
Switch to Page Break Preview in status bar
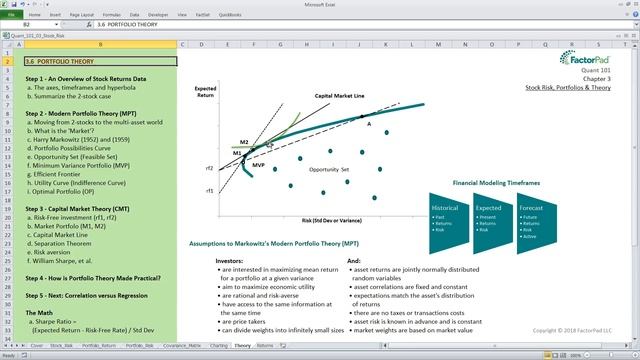(563, 356)
